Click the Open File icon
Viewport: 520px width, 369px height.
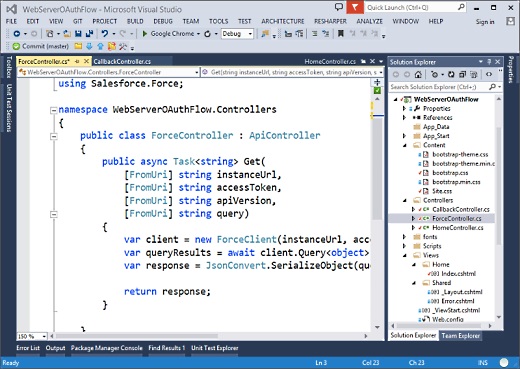67,34
